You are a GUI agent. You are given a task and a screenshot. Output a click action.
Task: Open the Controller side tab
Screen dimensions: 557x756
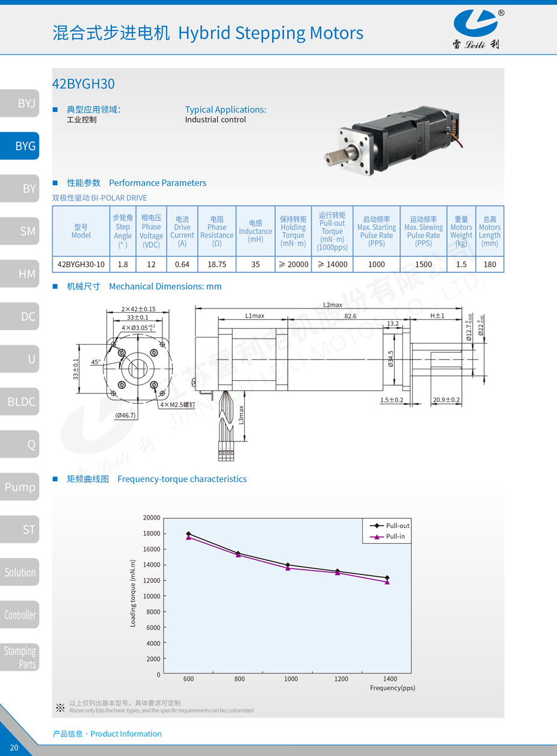click(20, 615)
